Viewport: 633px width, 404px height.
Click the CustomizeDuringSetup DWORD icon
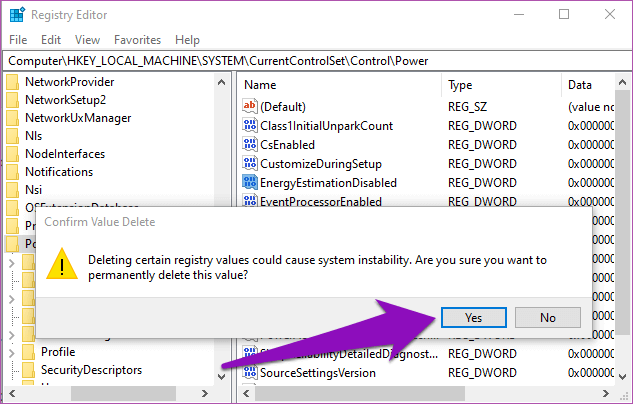pos(249,163)
